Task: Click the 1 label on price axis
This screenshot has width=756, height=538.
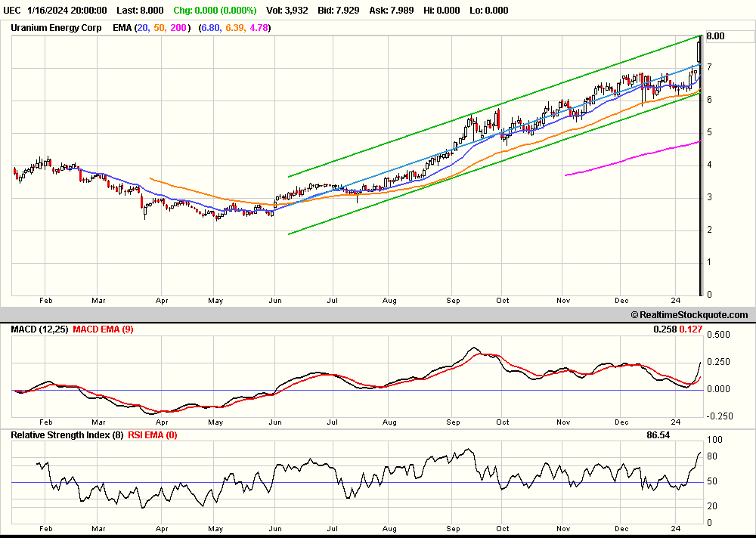Action: (x=709, y=262)
